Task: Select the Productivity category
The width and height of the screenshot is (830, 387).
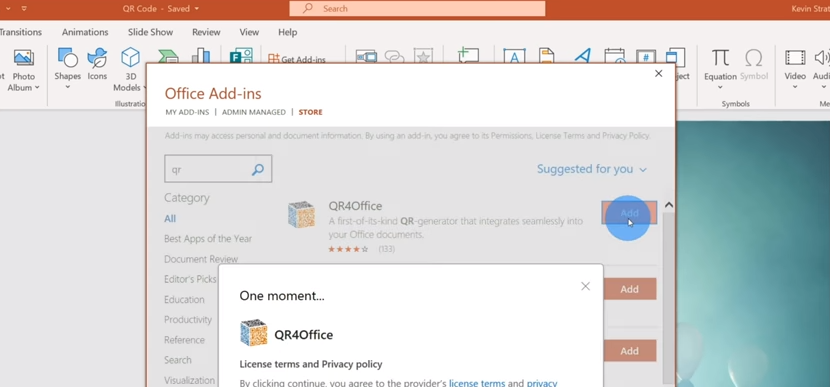Action: click(188, 320)
